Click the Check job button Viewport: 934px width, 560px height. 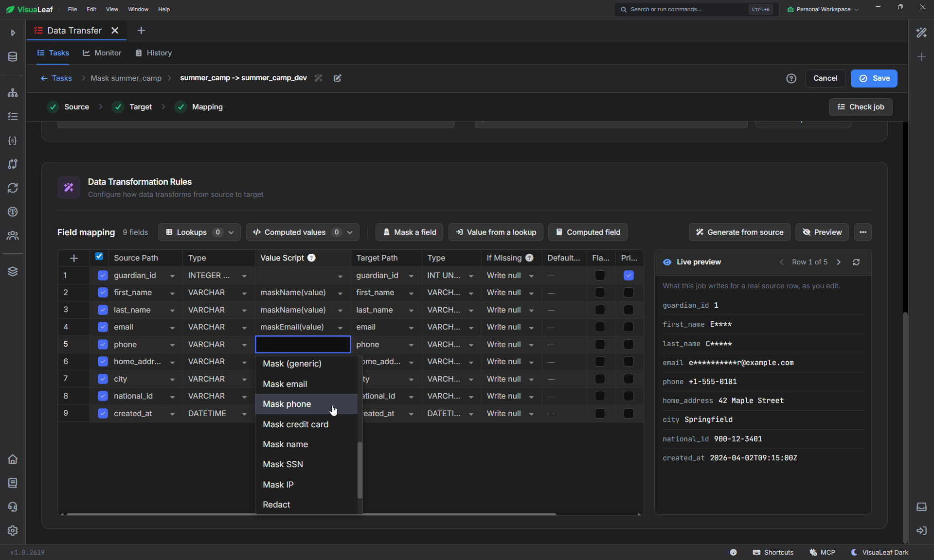pos(860,107)
